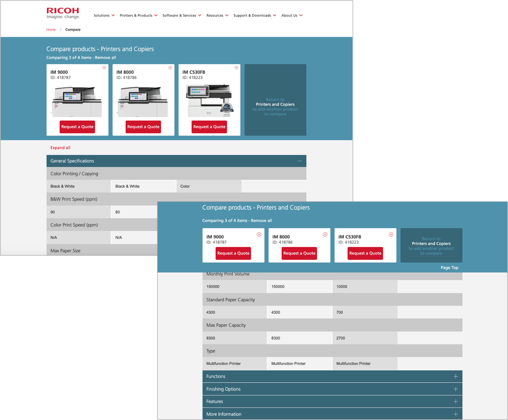Collapse the General Specifications section header
Viewport: 508px width, 420px height.
[x=176, y=161]
